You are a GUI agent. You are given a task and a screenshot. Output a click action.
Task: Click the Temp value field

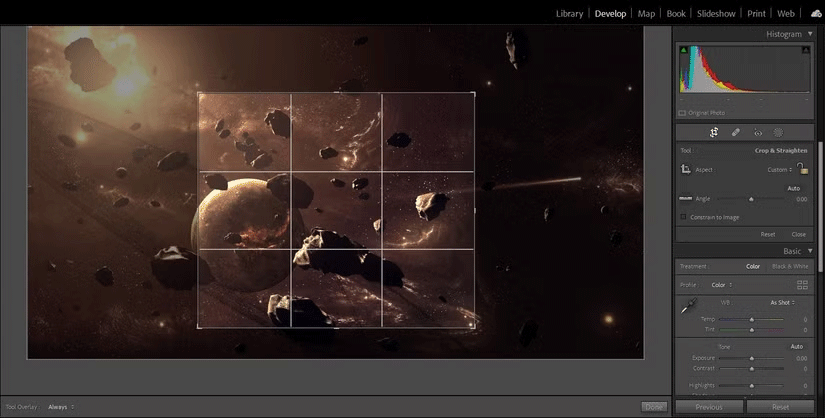pyautogui.click(x=804, y=320)
